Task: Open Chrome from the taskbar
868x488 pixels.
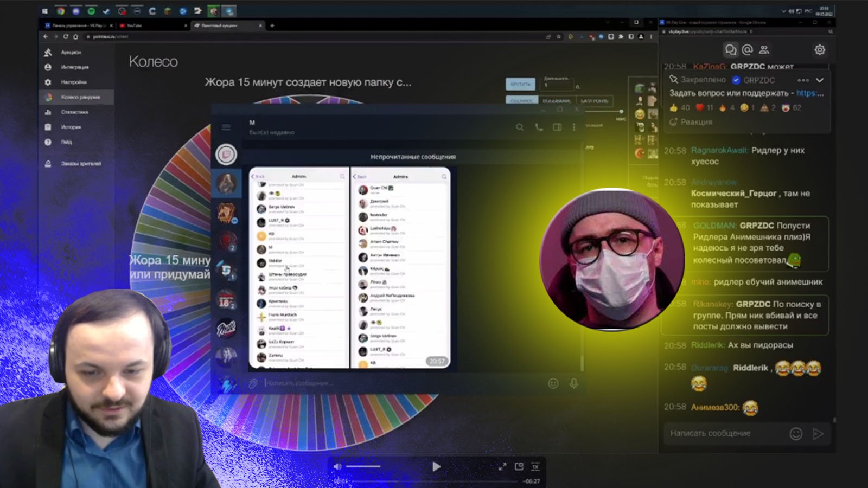Action: (x=61, y=11)
